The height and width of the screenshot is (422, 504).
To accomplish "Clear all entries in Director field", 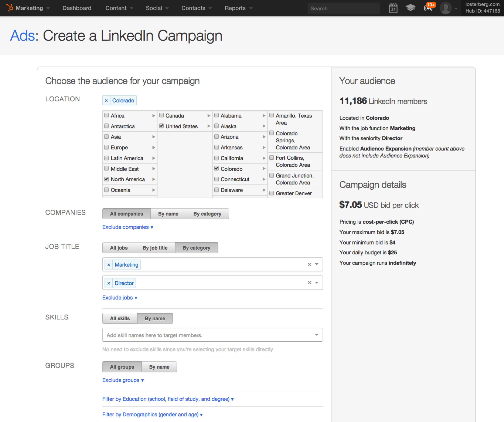I will pyautogui.click(x=310, y=283).
